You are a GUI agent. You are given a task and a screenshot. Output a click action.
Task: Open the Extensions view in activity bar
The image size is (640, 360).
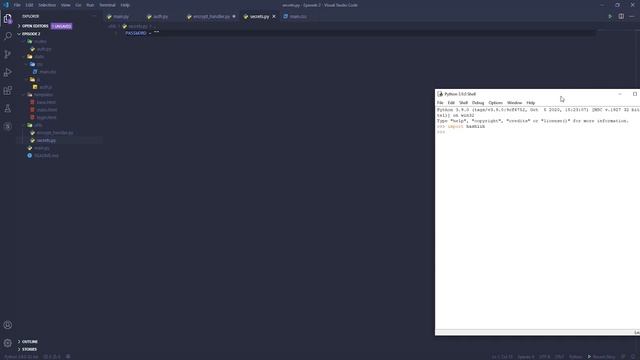click(7, 90)
